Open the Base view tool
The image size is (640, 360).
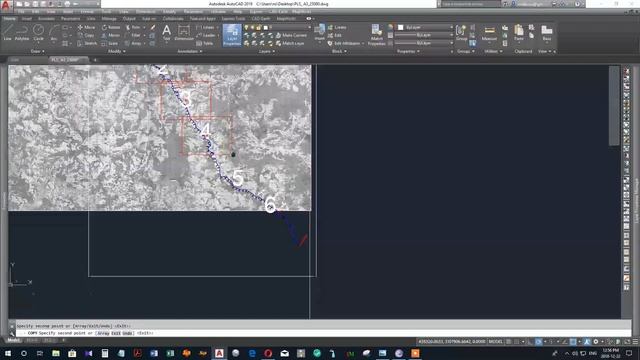(x=547, y=32)
